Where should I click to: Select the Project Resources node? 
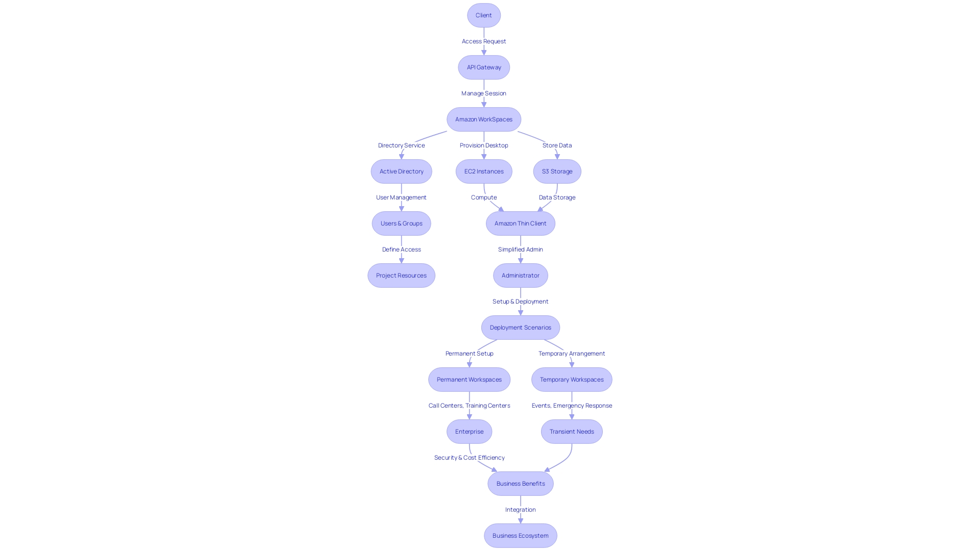tap(401, 274)
